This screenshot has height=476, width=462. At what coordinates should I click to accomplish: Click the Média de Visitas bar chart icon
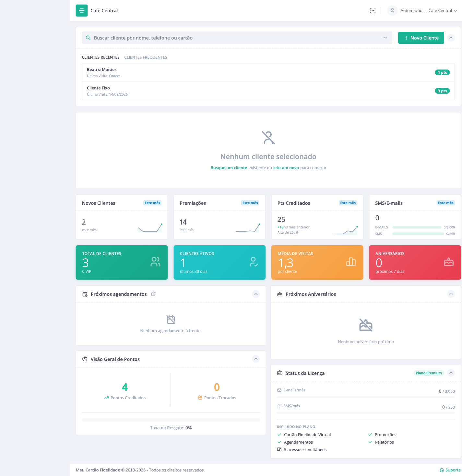351,262
